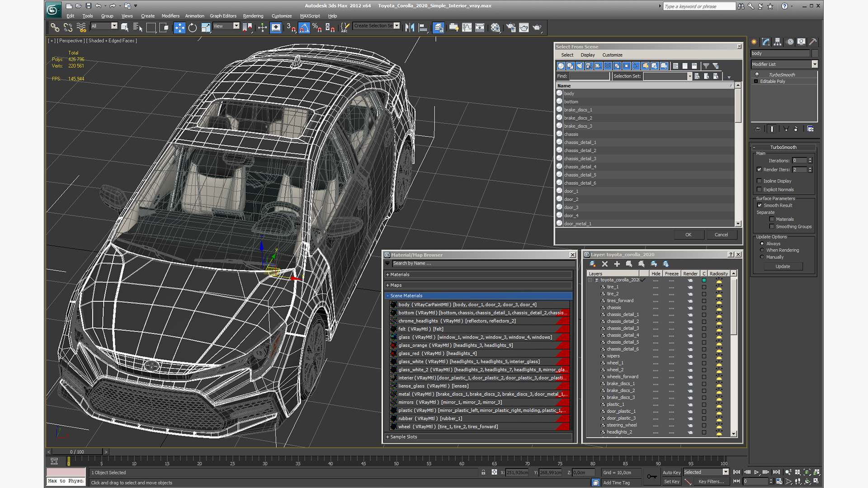The width and height of the screenshot is (868, 488).
Task: Click Play Animation button
Action: (756, 472)
